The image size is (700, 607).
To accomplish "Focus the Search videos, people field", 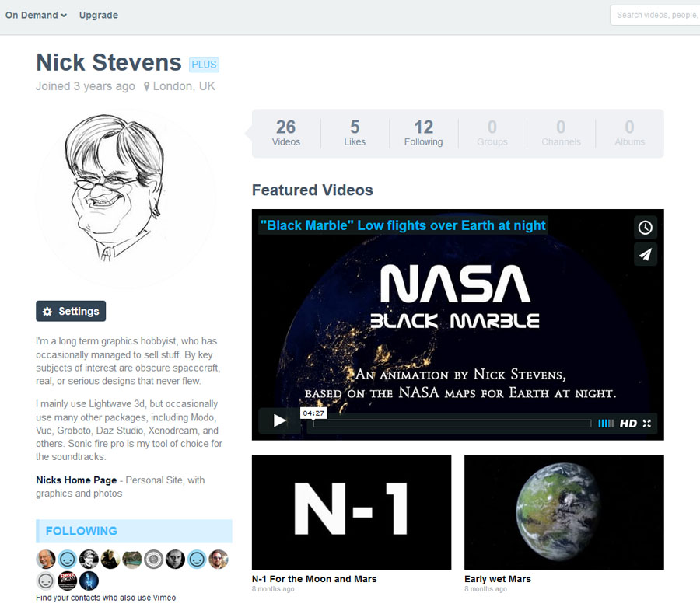I will coord(655,16).
